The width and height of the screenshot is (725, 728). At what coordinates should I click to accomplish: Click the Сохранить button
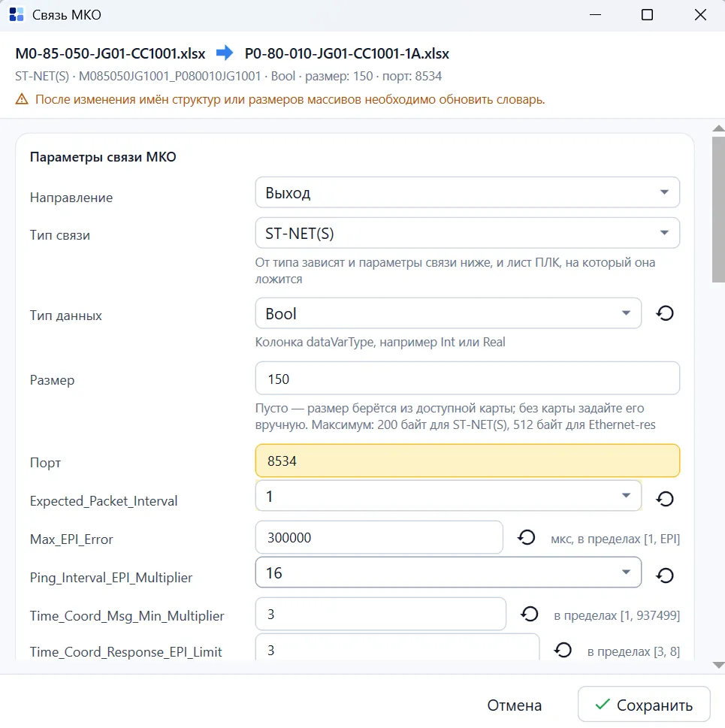point(644,705)
